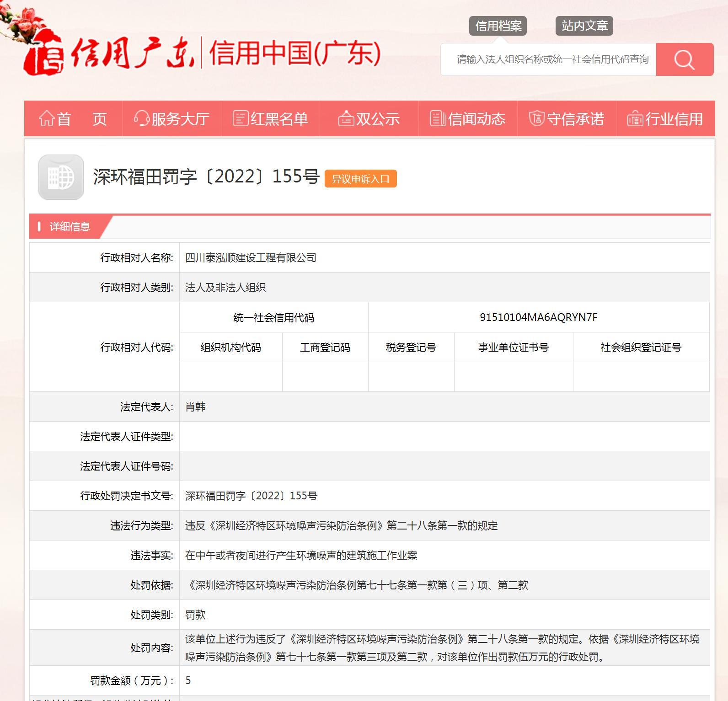Click the 异议申诉入口 button
Viewport: 728px width, 701px height.
coord(361,179)
